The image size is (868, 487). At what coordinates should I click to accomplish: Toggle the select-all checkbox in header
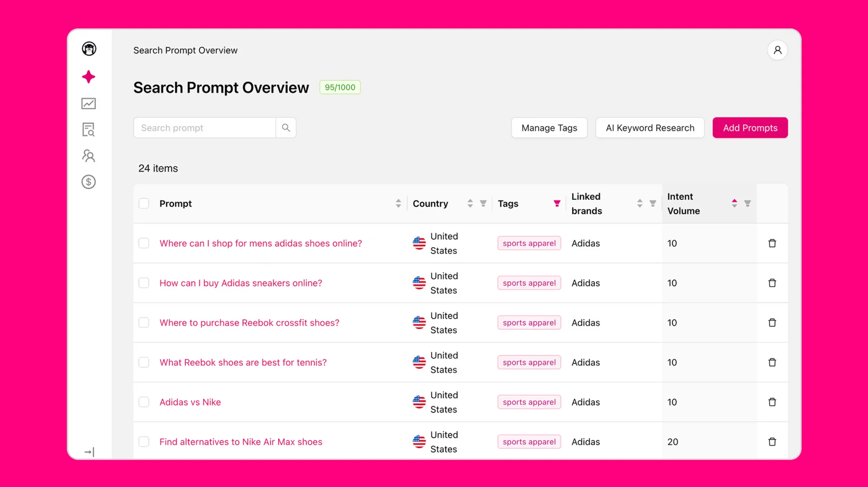click(144, 203)
